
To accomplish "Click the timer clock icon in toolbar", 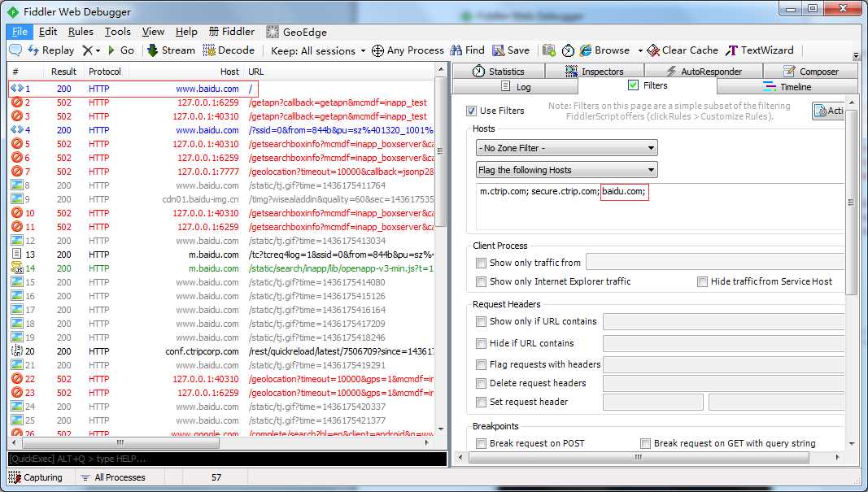I will click(568, 50).
